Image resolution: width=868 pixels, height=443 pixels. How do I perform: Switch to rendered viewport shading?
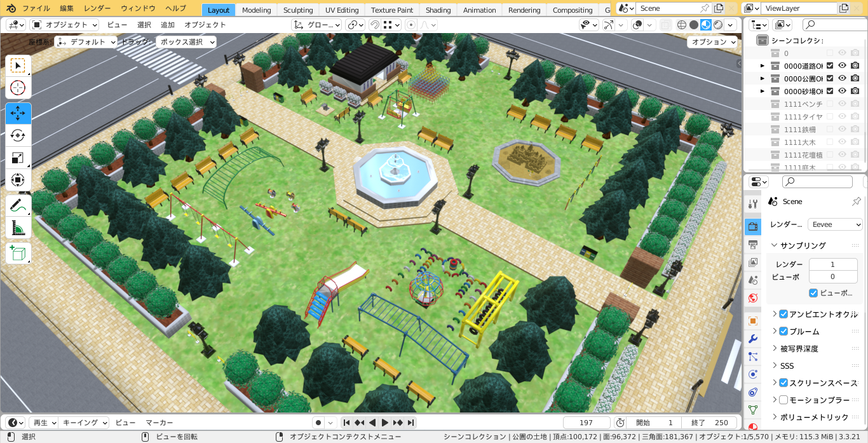click(x=718, y=25)
